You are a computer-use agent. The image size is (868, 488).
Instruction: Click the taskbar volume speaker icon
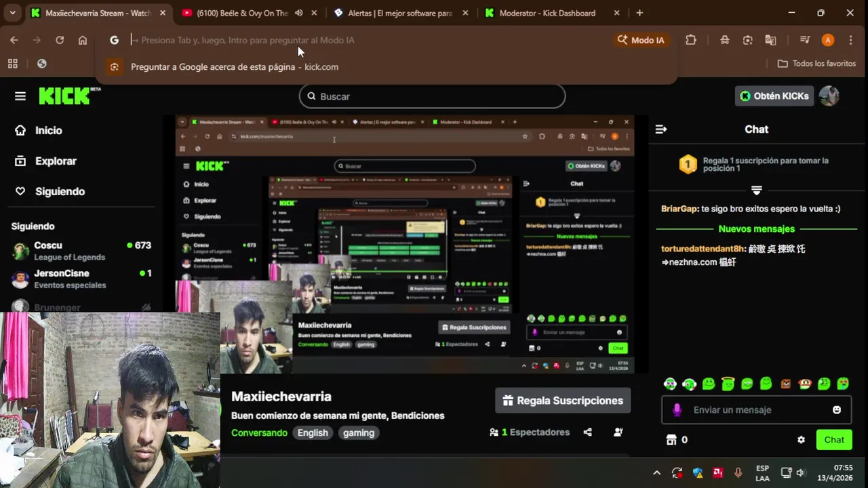(x=800, y=473)
